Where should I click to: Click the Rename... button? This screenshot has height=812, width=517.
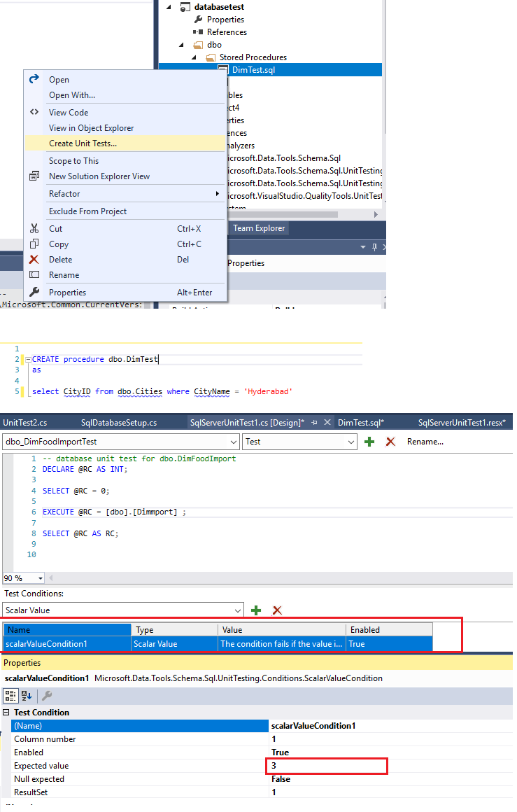pos(425,442)
